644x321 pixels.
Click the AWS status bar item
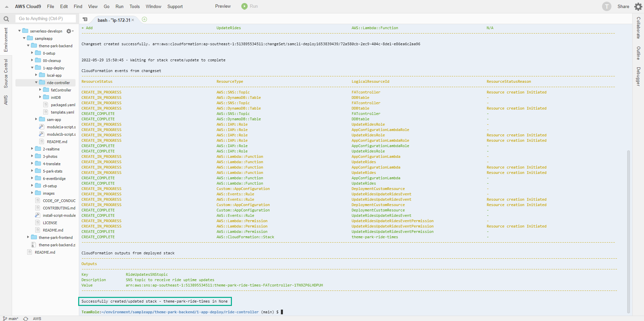pyautogui.click(x=37, y=319)
